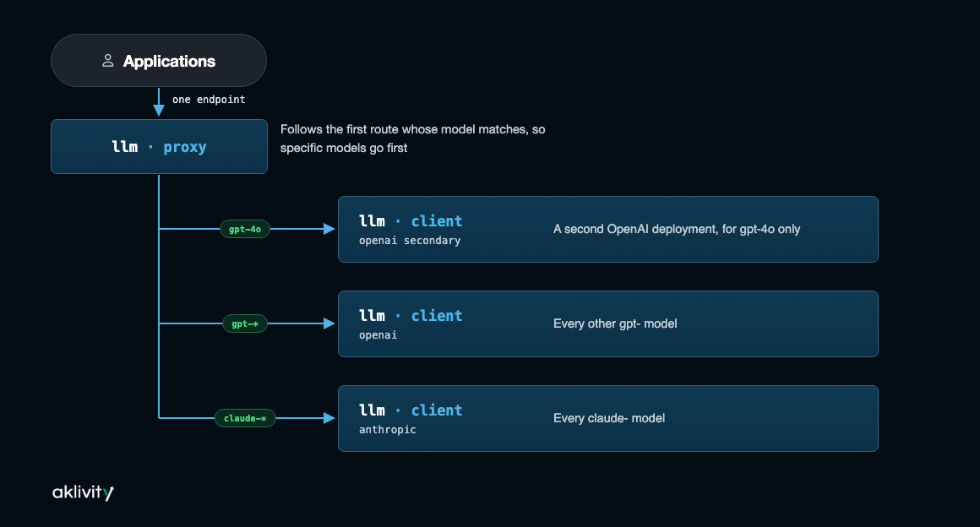Select the llm · proxy box
Screen dimensions: 980x527
160,146
